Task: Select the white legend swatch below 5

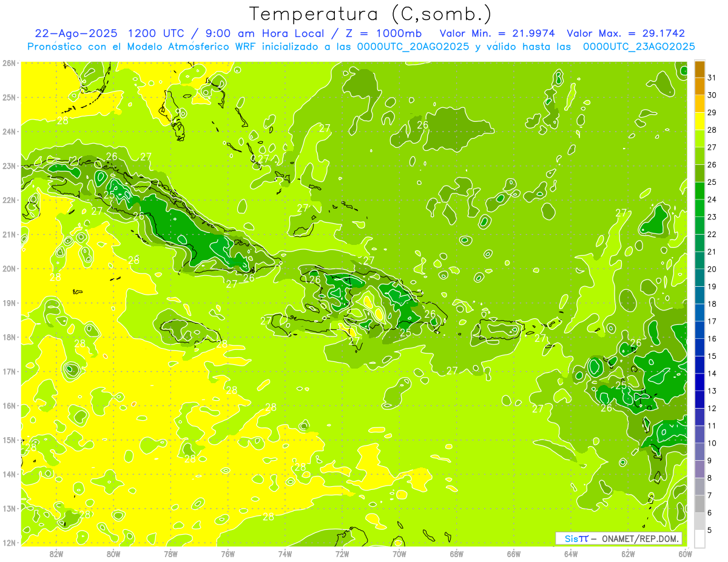Action: (699, 539)
